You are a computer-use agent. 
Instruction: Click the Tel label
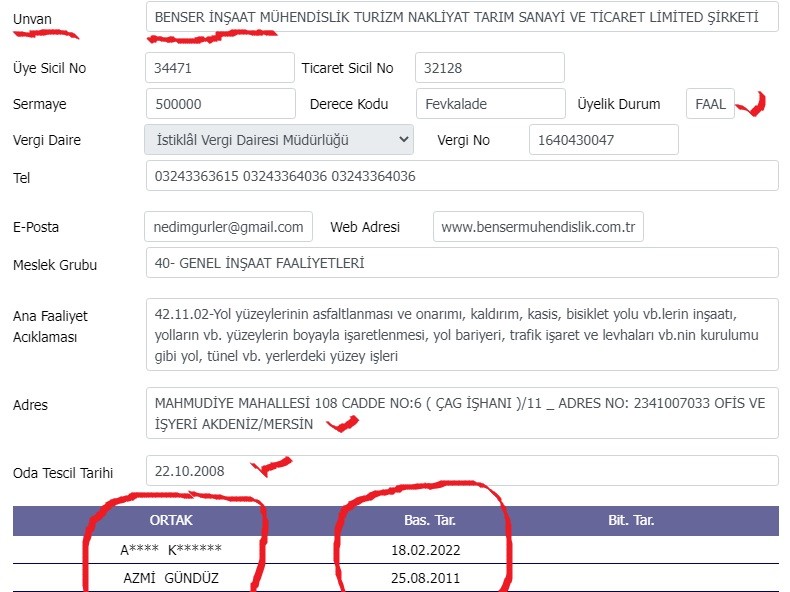[21, 178]
